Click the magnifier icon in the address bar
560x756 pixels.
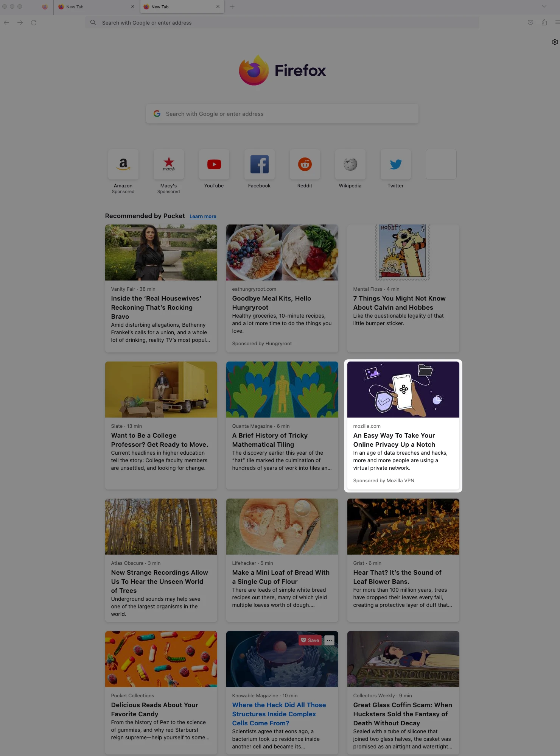[x=93, y=23]
